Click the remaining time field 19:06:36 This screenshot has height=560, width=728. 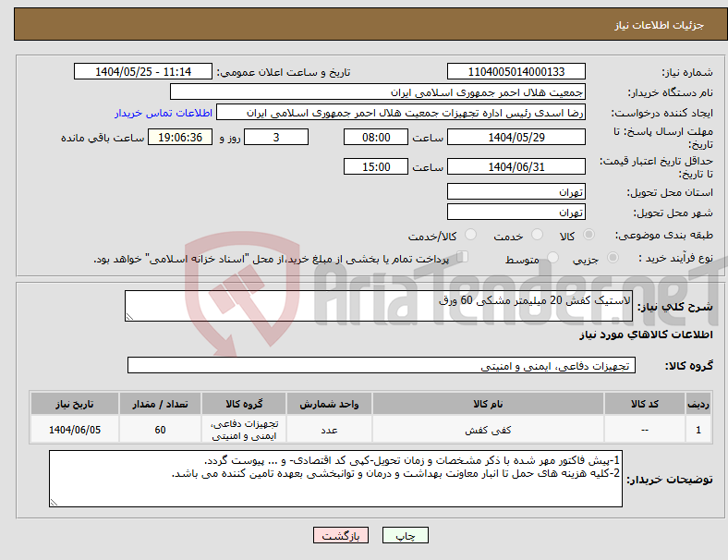(x=180, y=137)
